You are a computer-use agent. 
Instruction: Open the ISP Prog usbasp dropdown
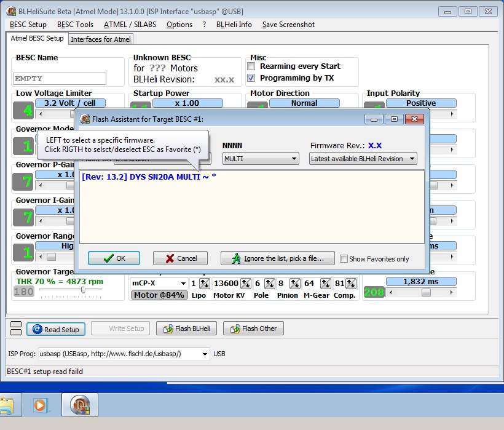click(124, 354)
